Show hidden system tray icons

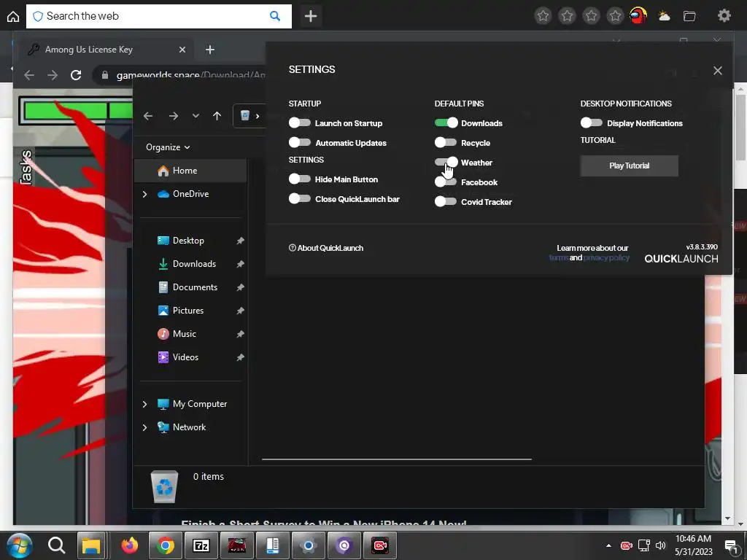(608, 545)
